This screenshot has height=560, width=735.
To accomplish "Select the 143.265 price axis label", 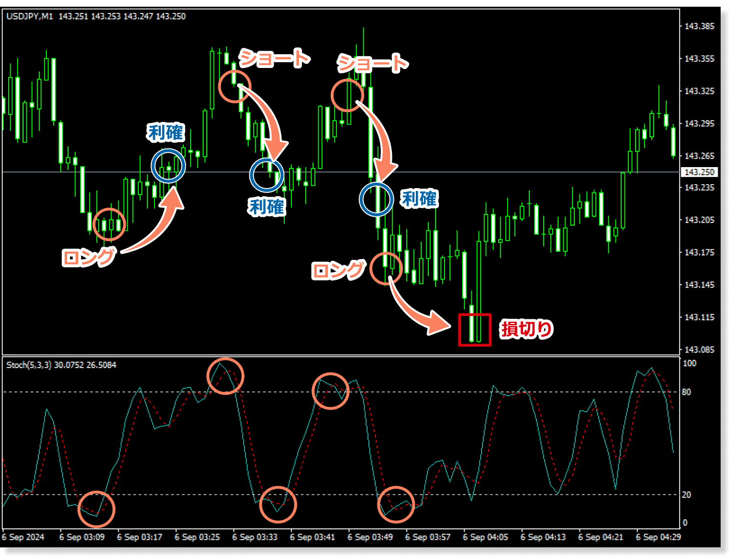I will pyautogui.click(x=699, y=156).
